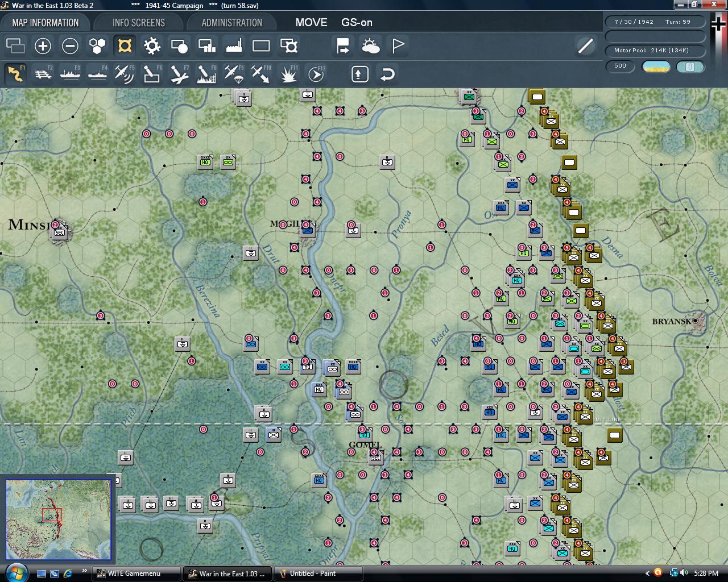Click the gear-shaped icon in the top toolbar
Image resolution: width=728 pixels, height=582 pixels.
152,45
